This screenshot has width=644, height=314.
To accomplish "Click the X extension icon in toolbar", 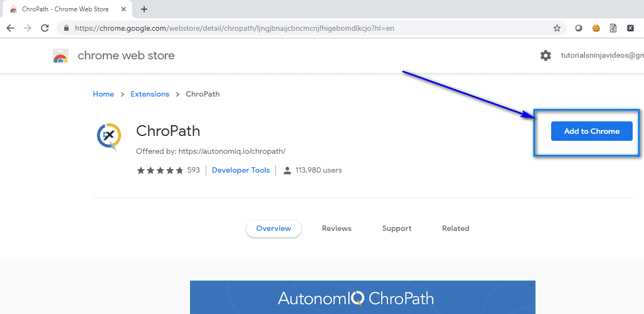I will (x=631, y=28).
